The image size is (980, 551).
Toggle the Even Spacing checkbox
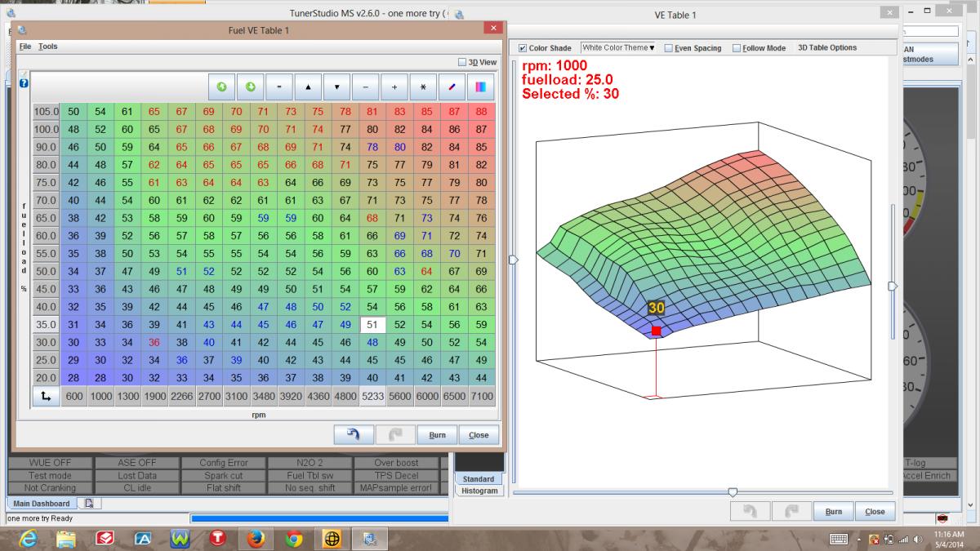pyautogui.click(x=669, y=48)
